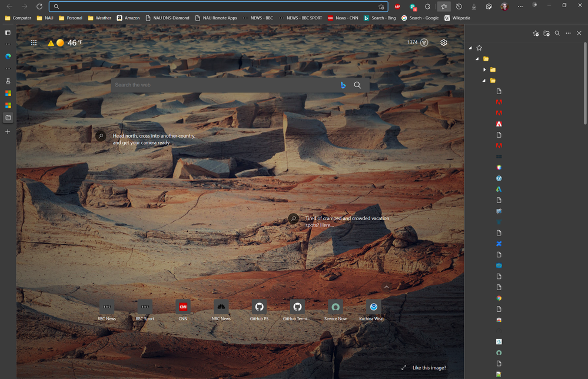The height and width of the screenshot is (379, 588).
Task: Click the add folder icon in Favorites panel
Action: click(x=546, y=34)
